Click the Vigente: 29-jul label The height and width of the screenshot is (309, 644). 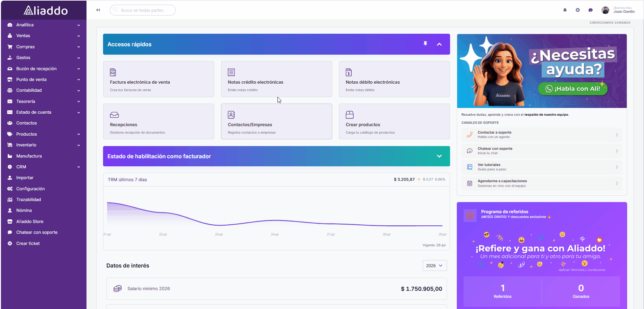tap(434, 245)
